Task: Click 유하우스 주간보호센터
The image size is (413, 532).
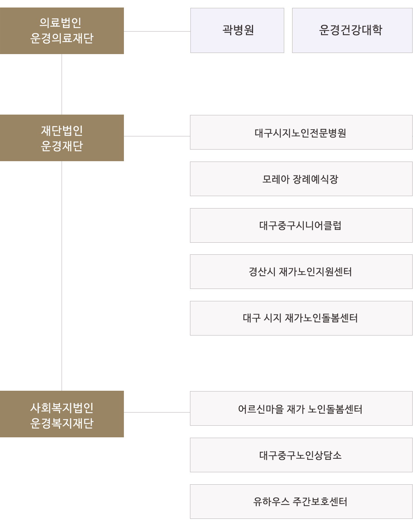Action: coord(301,502)
